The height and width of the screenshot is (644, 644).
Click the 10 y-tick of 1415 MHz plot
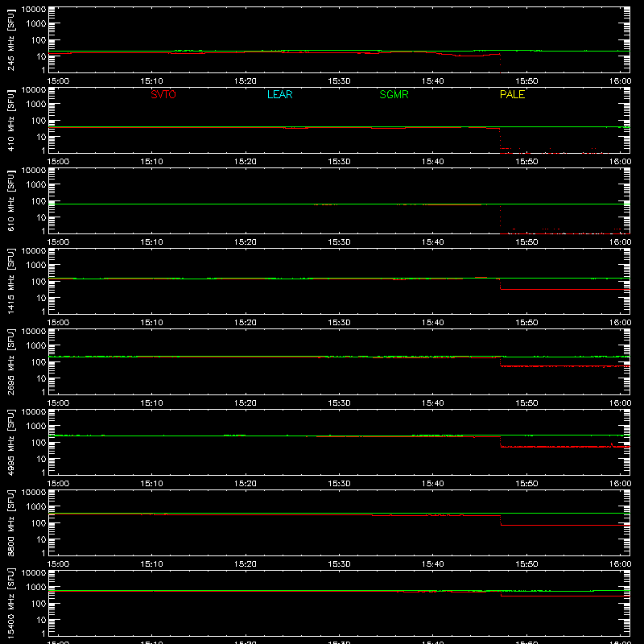(x=41, y=298)
